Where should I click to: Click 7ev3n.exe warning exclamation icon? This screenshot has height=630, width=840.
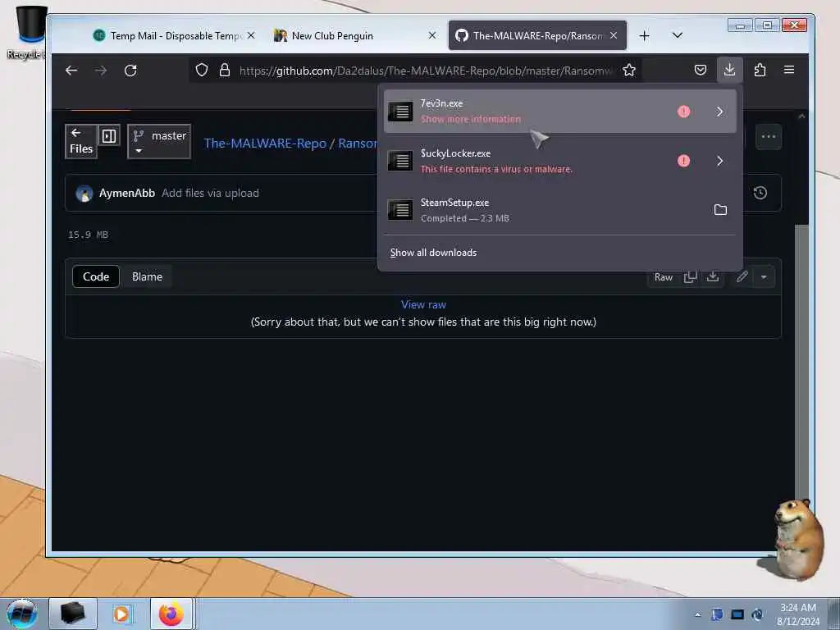point(683,112)
